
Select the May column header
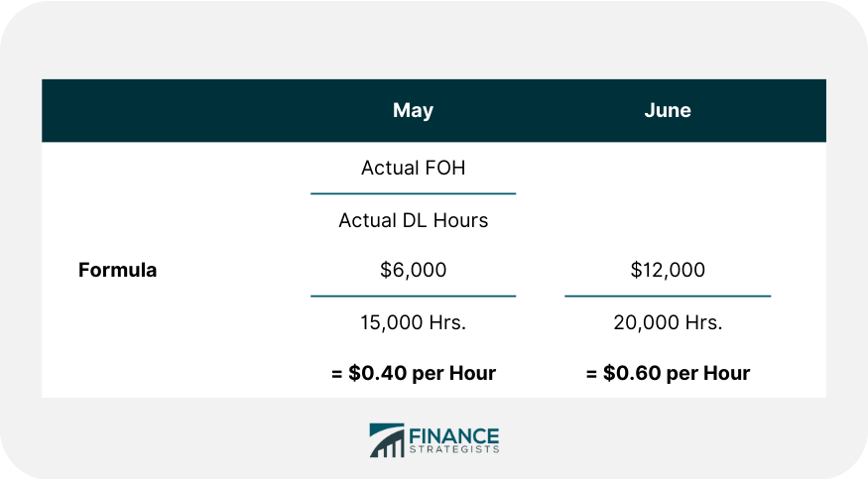tap(413, 110)
